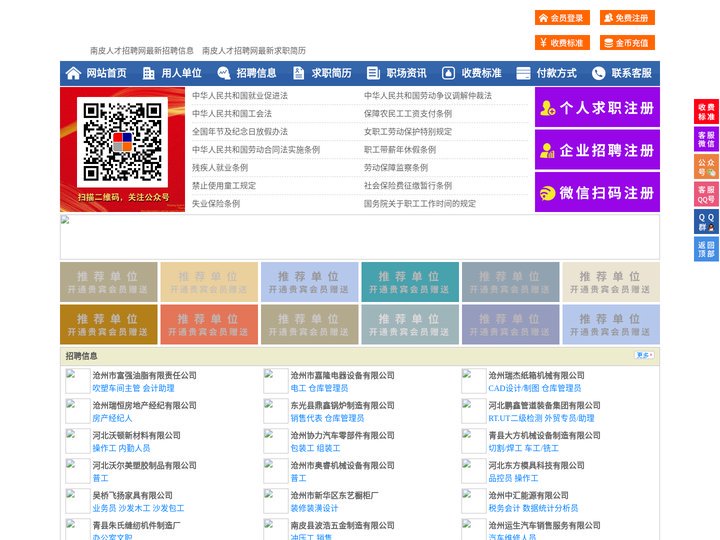Open the 免费注册 button
This screenshot has width=720, height=540.
[627, 18]
